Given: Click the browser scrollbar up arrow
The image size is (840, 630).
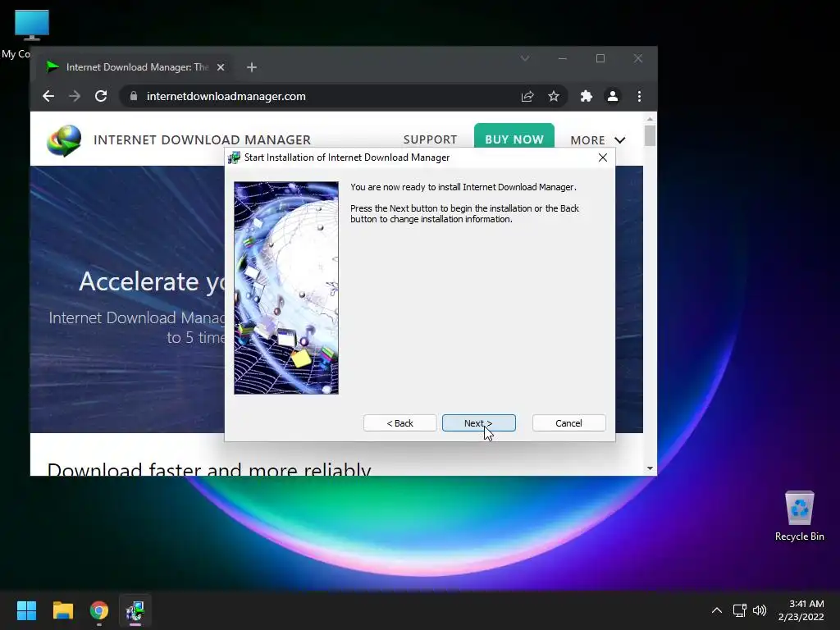Looking at the screenshot, I should (650, 119).
